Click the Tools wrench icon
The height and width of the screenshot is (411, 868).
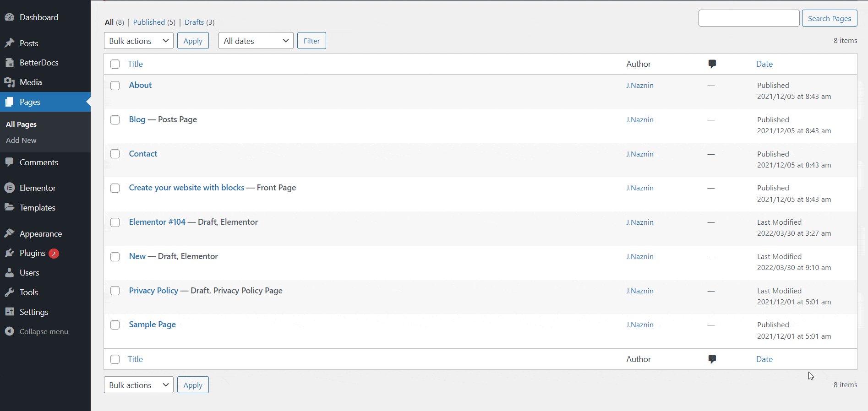click(x=9, y=292)
